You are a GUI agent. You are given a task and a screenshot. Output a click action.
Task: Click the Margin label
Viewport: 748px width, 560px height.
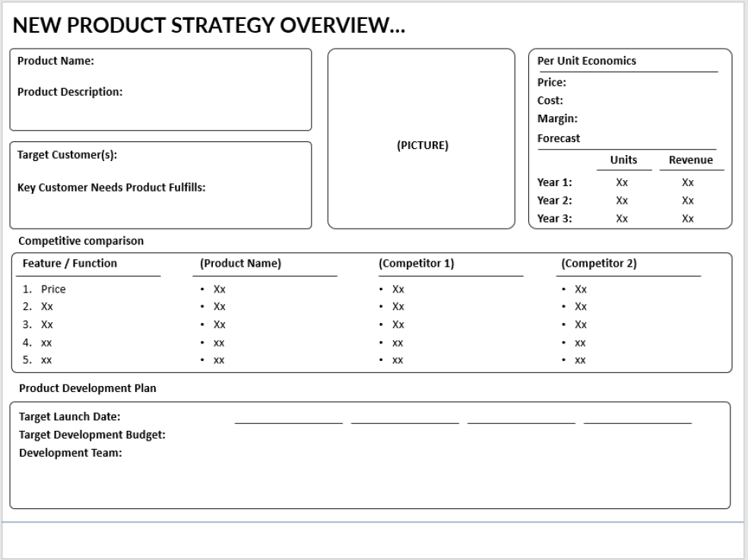pos(556,119)
